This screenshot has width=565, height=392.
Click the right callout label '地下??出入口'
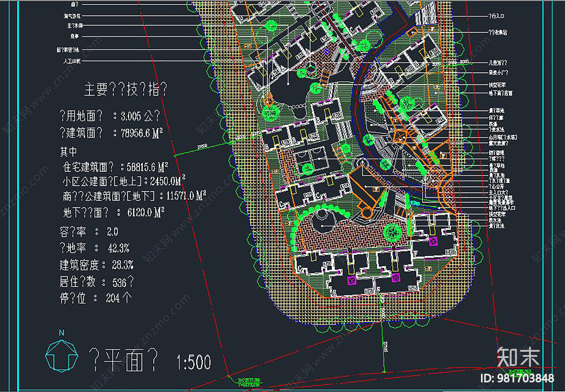coord(502,208)
